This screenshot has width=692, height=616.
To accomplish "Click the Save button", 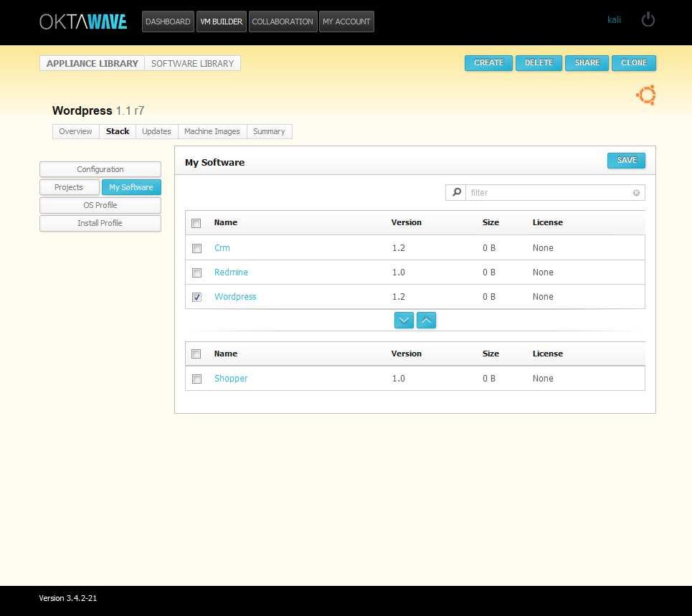I will (x=626, y=160).
